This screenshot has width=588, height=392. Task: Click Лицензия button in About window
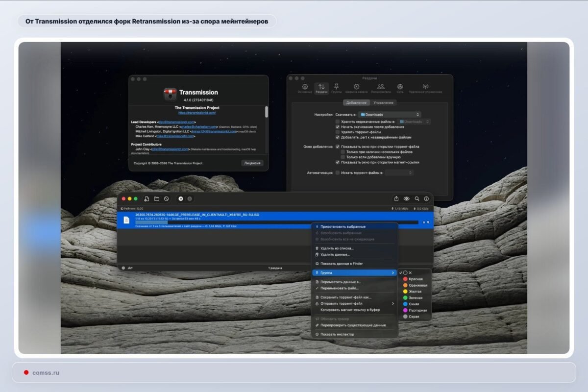point(252,163)
